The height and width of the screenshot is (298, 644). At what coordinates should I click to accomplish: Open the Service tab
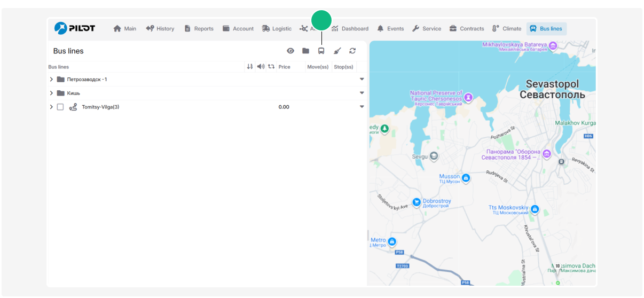tap(427, 29)
